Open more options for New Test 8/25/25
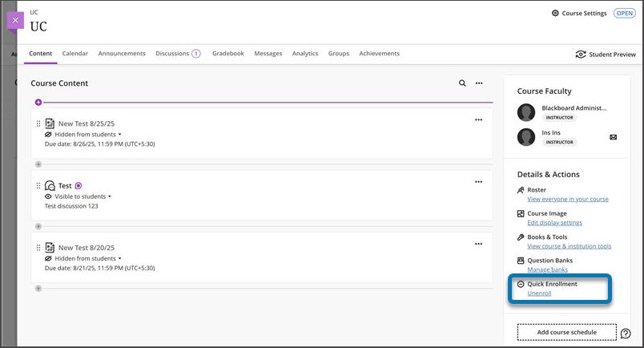 [x=478, y=120]
